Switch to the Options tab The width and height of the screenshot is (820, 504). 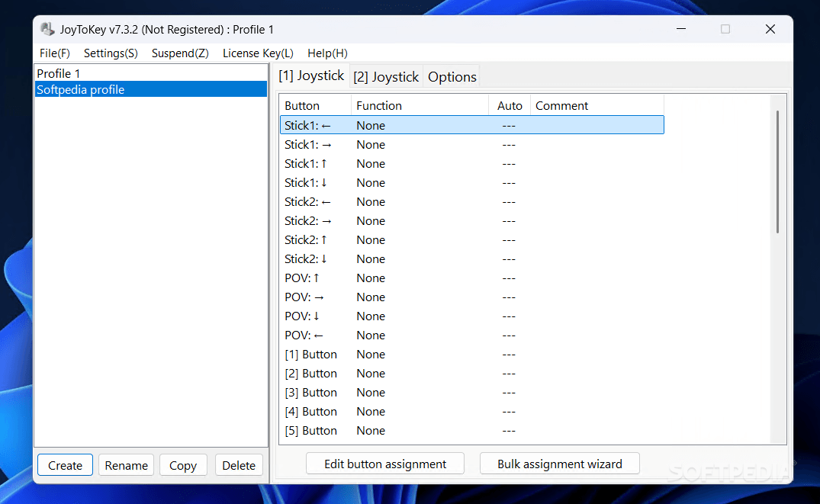(x=452, y=77)
